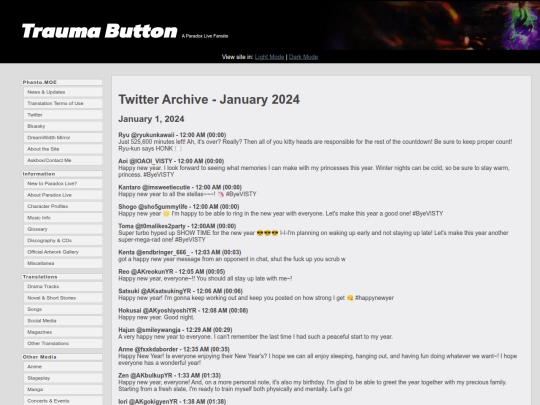Click the January 1, 2024 date heading
This screenshot has width=540, height=405.
tap(151, 119)
